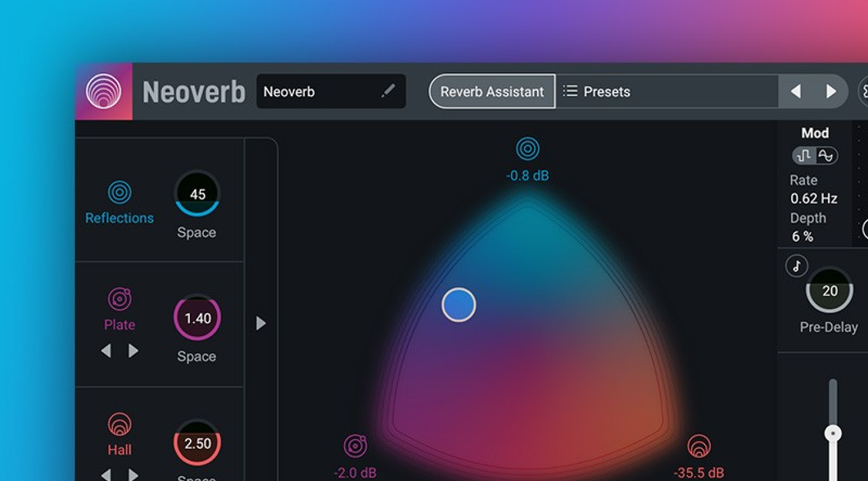Screen dimensions: 868x481
Task: Toggle the Pre-Delay tempo sync note icon
Action: 796,266
